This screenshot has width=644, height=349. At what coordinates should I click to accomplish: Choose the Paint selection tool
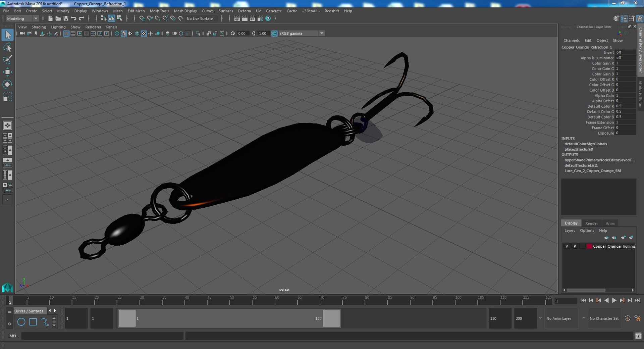click(7, 60)
